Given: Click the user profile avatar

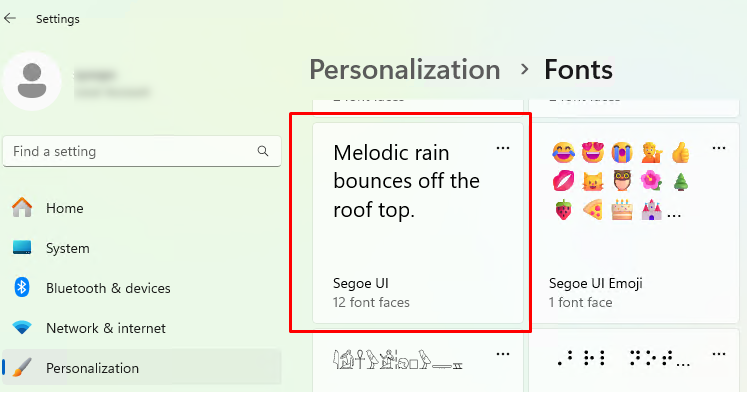Looking at the screenshot, I should tap(32, 81).
